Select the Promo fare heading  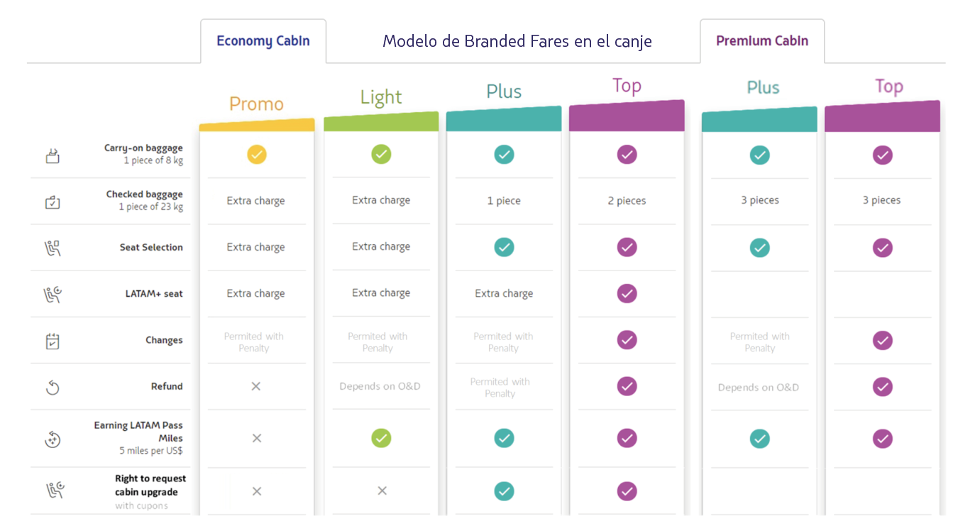(x=256, y=104)
